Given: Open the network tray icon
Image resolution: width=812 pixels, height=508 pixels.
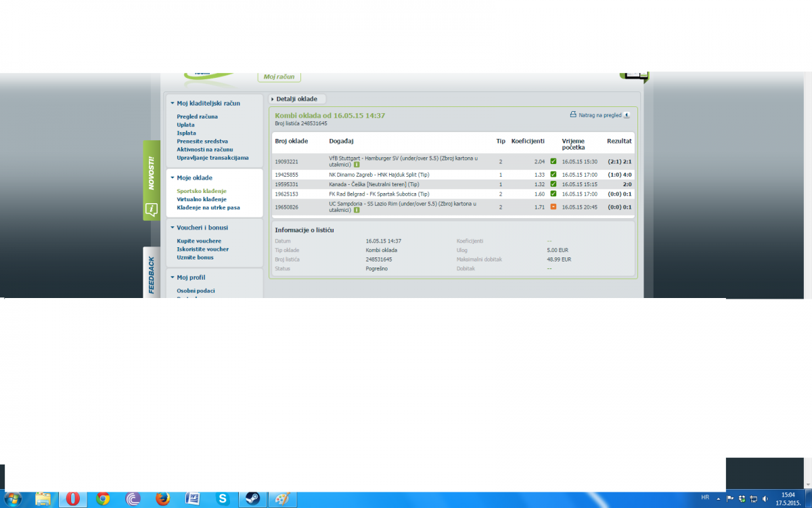Looking at the screenshot, I should click(753, 499).
